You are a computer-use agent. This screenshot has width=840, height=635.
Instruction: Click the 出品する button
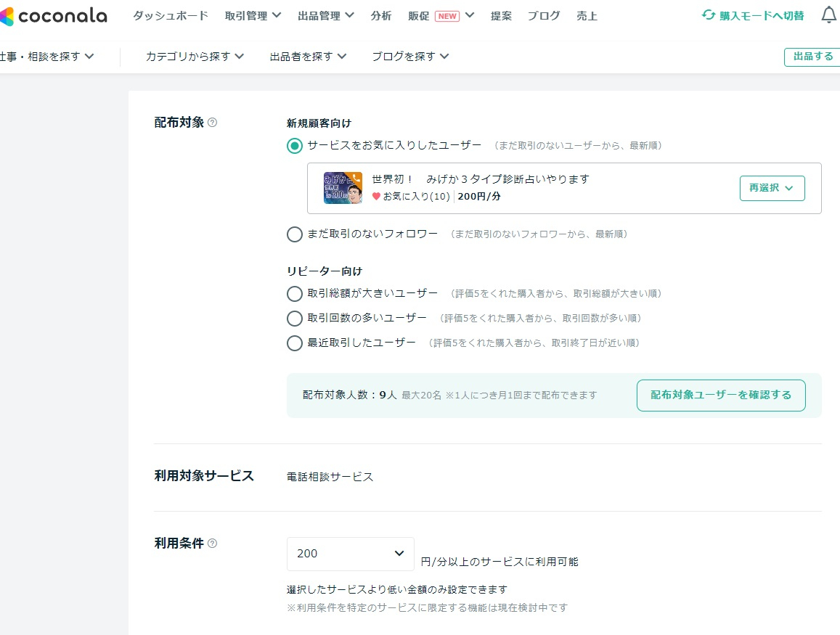coord(815,56)
